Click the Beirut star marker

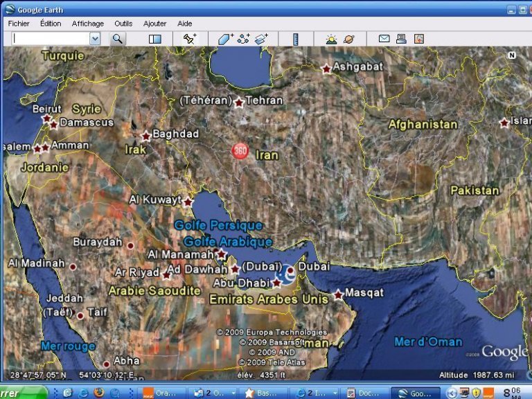click(46, 118)
